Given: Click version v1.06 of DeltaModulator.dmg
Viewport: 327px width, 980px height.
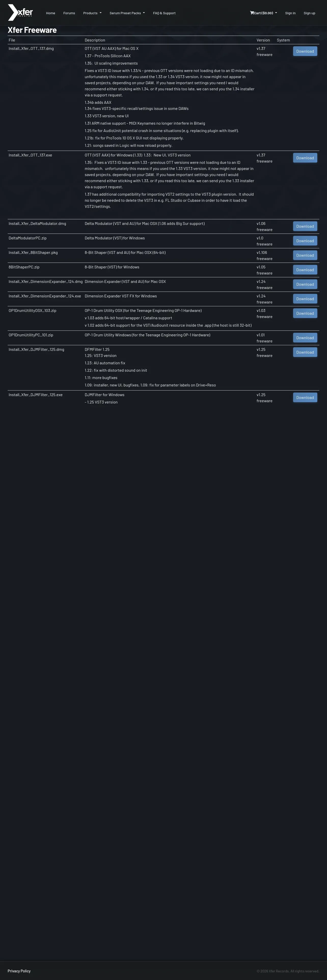Looking at the screenshot, I should [261, 223].
